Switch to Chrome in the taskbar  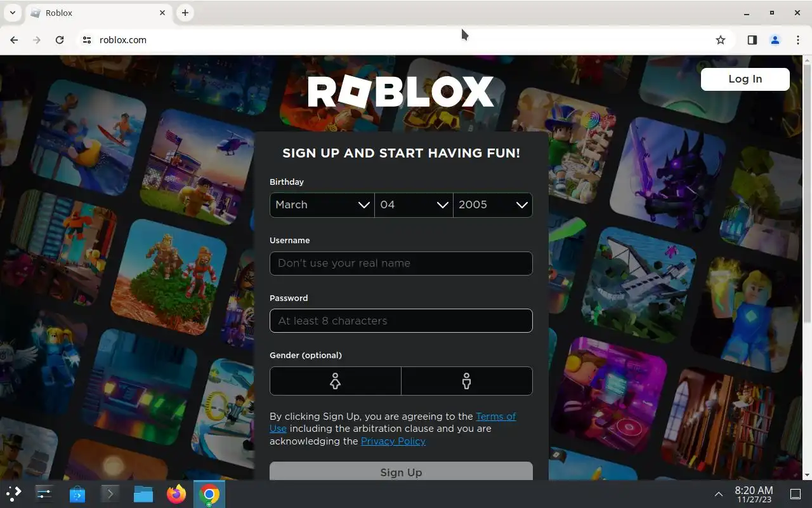point(209,493)
